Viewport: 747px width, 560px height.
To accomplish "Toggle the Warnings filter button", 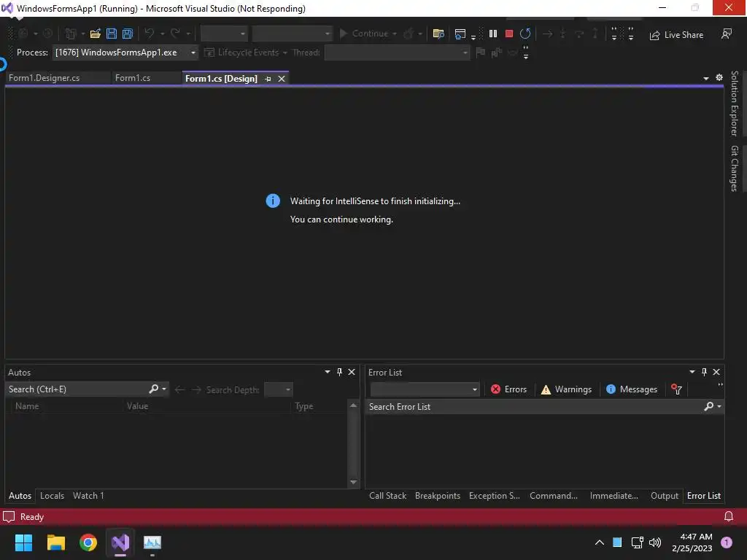I will [566, 389].
